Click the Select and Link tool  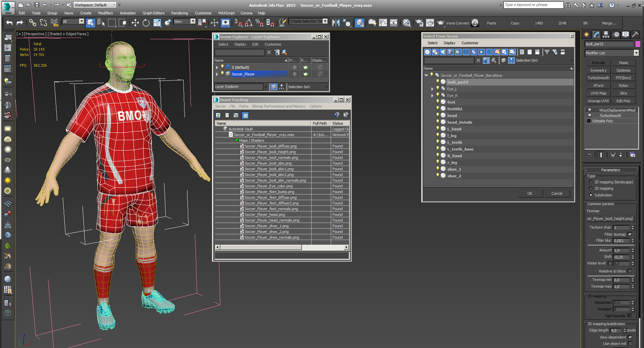(x=33, y=23)
